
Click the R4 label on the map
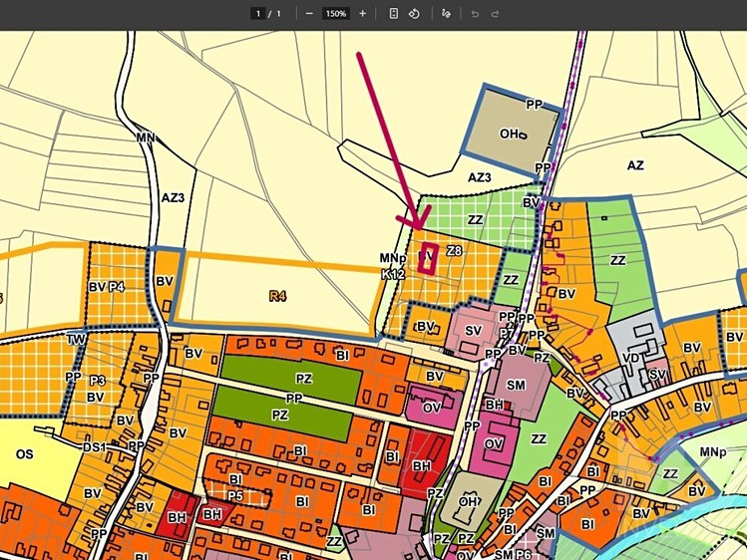[277, 296]
